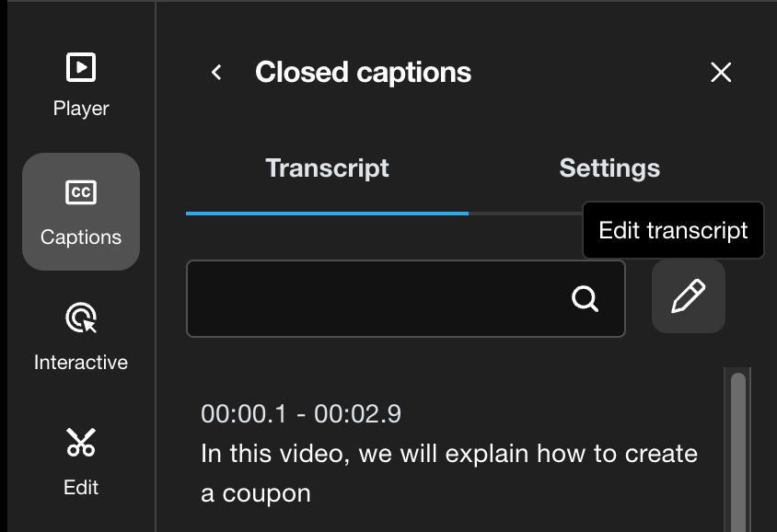Open the Player panel icon

(81, 67)
